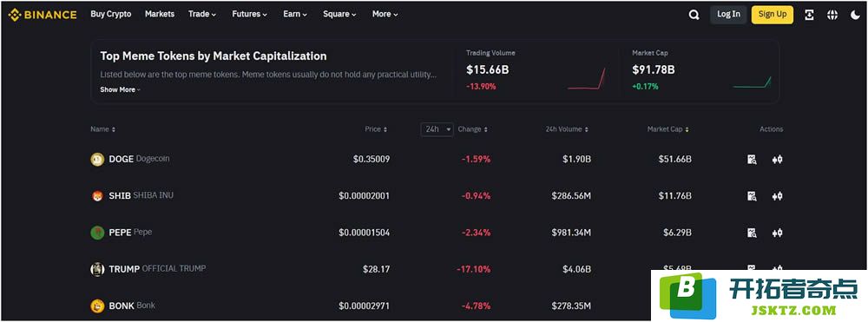Screen dimensions: 868x322
Task: Open PEPE trade candlestick icon
Action: pos(777,233)
